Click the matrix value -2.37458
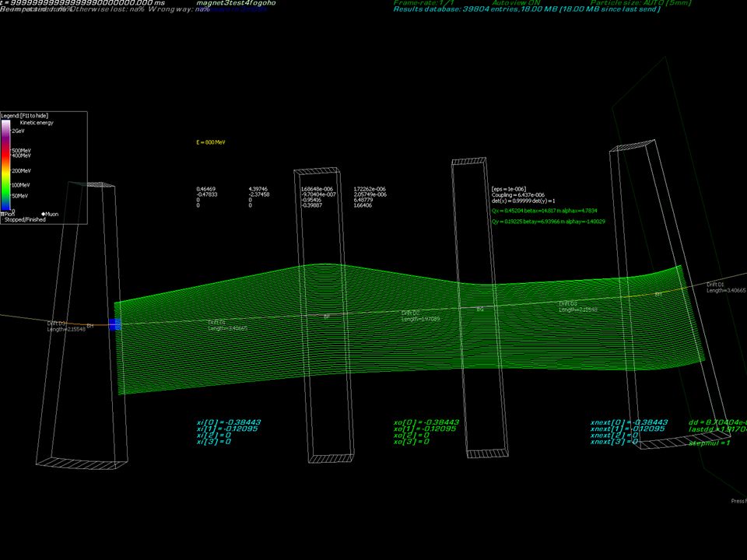Viewport: 747px width, 560px height. [258, 194]
